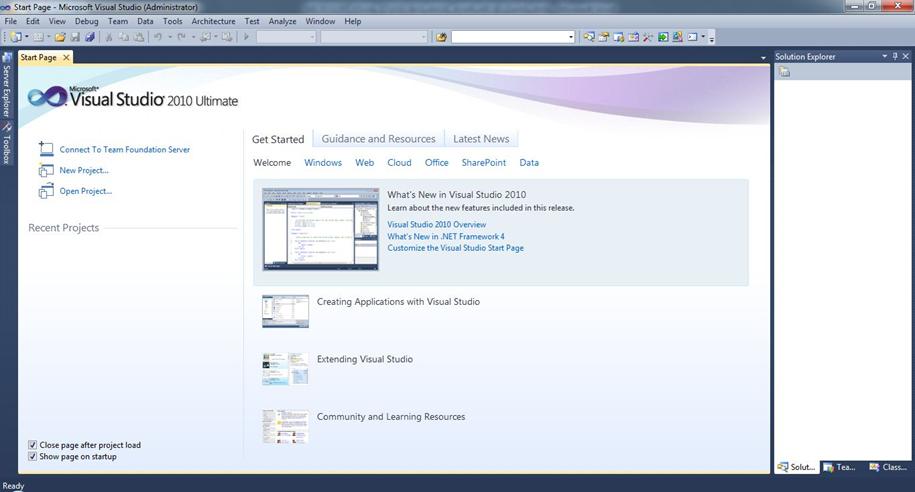Close the Start Page tab
Viewport: 915px width, 492px height.
[67, 57]
